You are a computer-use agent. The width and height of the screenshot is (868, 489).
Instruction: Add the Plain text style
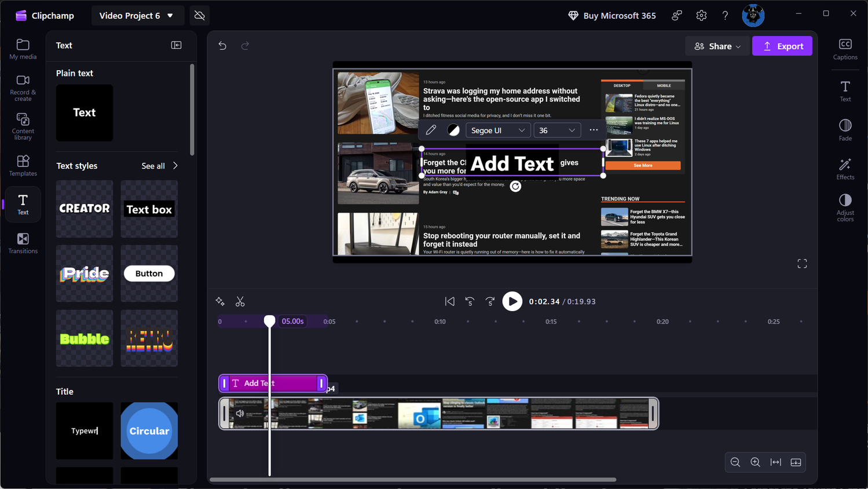[x=85, y=113]
